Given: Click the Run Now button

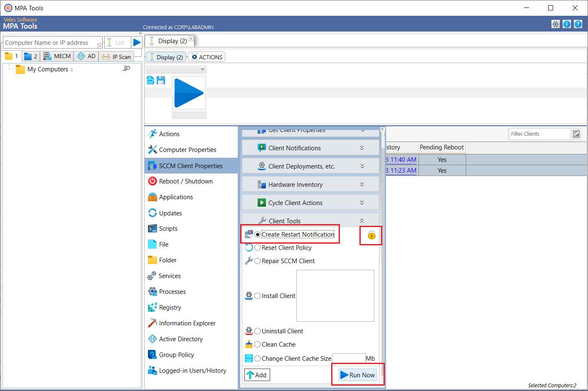Looking at the screenshot, I should tap(358, 375).
